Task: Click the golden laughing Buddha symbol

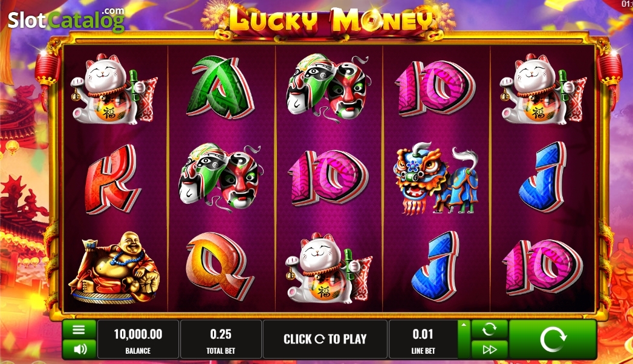Action: pyautogui.click(x=114, y=267)
